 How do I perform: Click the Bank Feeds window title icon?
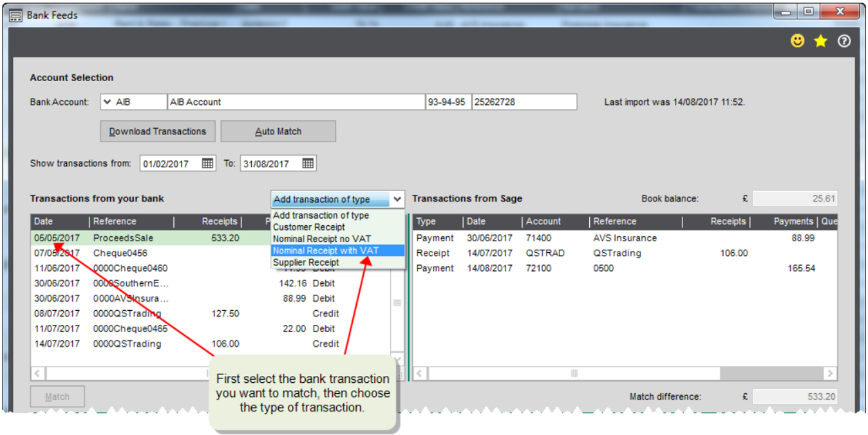(16, 15)
